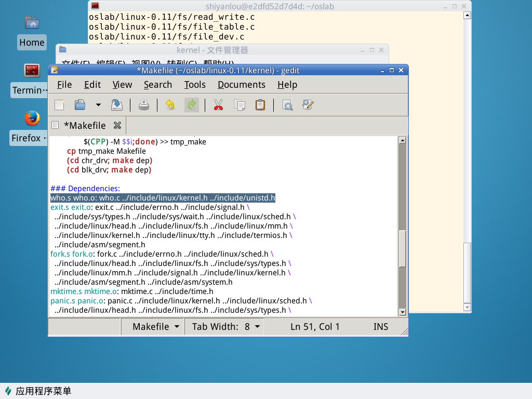Redo the last undone action

pyautogui.click(x=192, y=105)
